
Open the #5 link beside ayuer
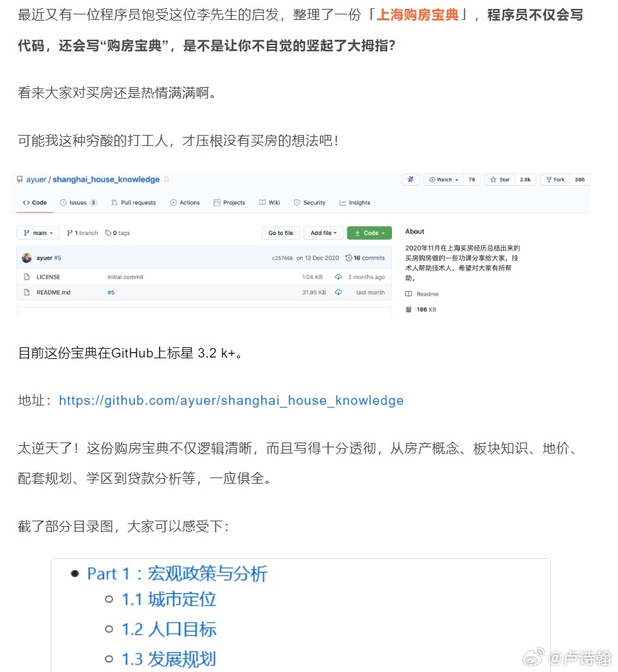click(58, 258)
